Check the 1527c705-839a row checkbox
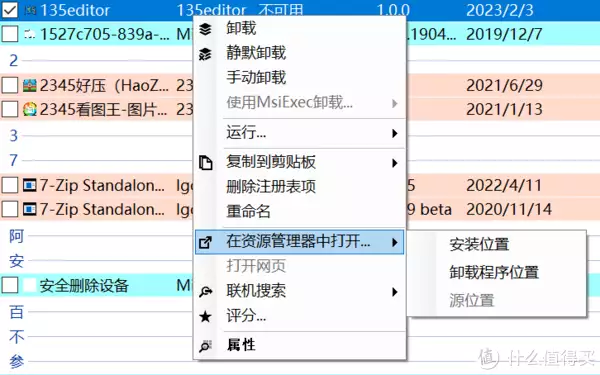 (10, 34)
